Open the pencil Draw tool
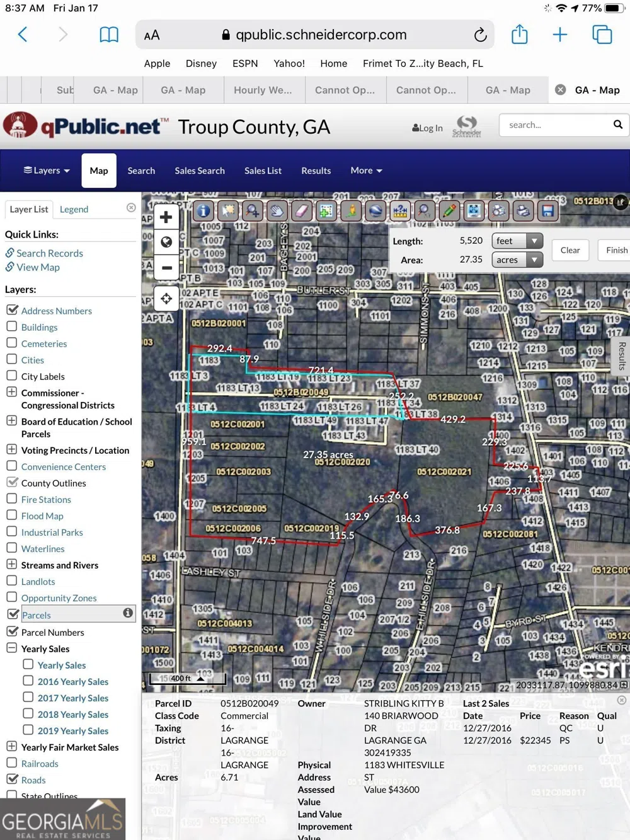This screenshot has width=630, height=840. 449,211
